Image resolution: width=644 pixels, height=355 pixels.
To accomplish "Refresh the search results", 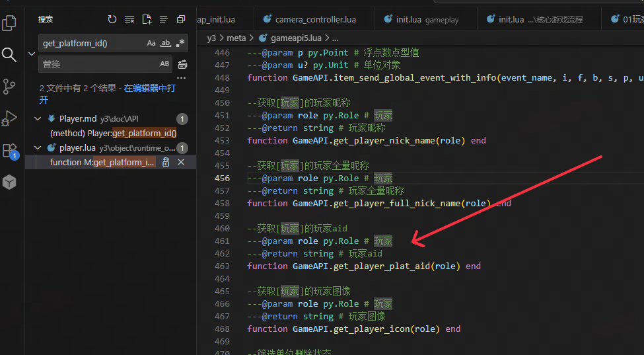I will 112,20.
